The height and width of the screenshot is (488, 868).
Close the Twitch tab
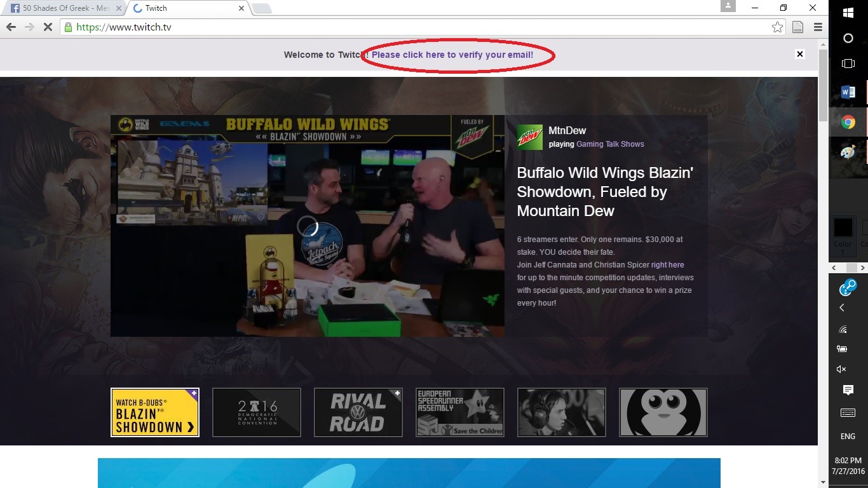click(x=241, y=8)
